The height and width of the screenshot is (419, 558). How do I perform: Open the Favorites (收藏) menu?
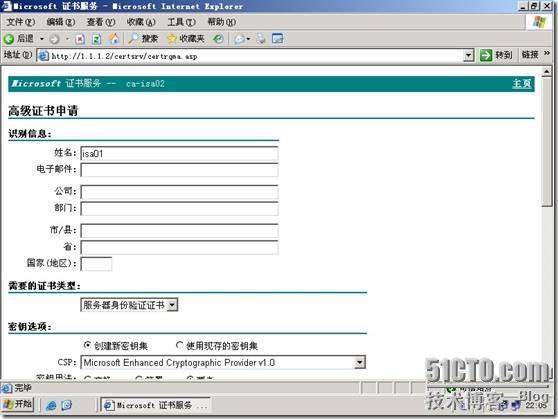pos(141,22)
